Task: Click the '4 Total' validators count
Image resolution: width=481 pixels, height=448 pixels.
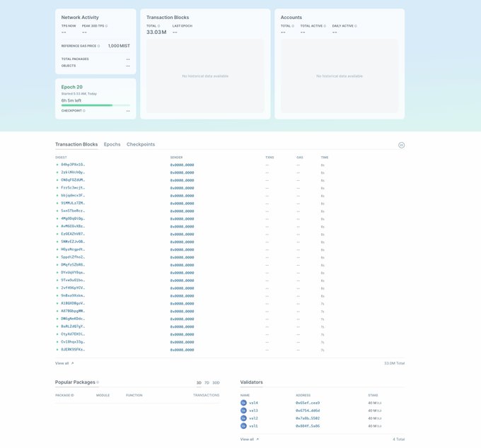Action: [399, 440]
